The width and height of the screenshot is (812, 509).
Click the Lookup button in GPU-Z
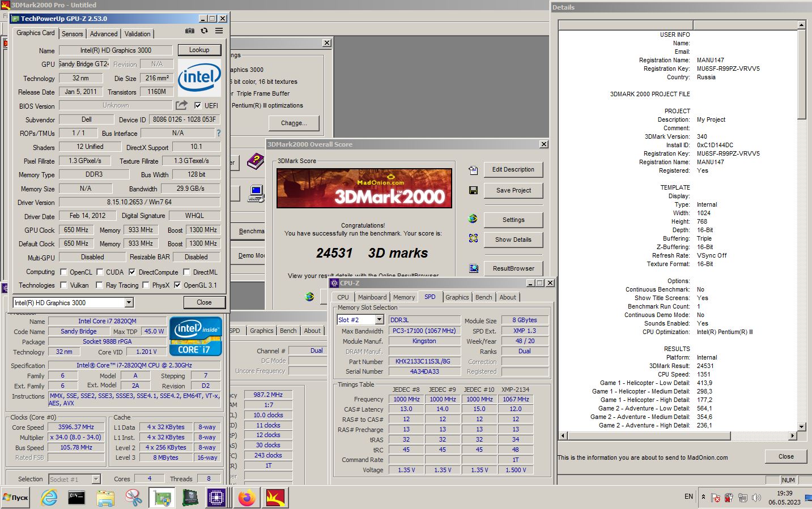pos(199,50)
